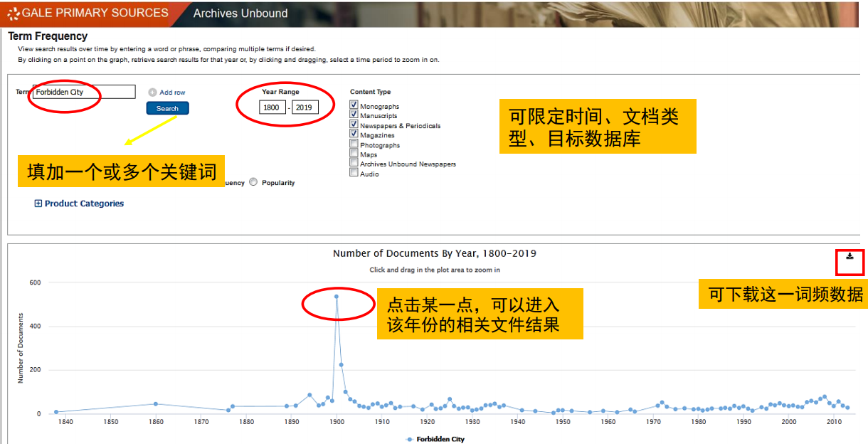This screenshot has height=444, width=868.
Task: Check Archives Unbound Newspapers option
Action: pos(354,163)
